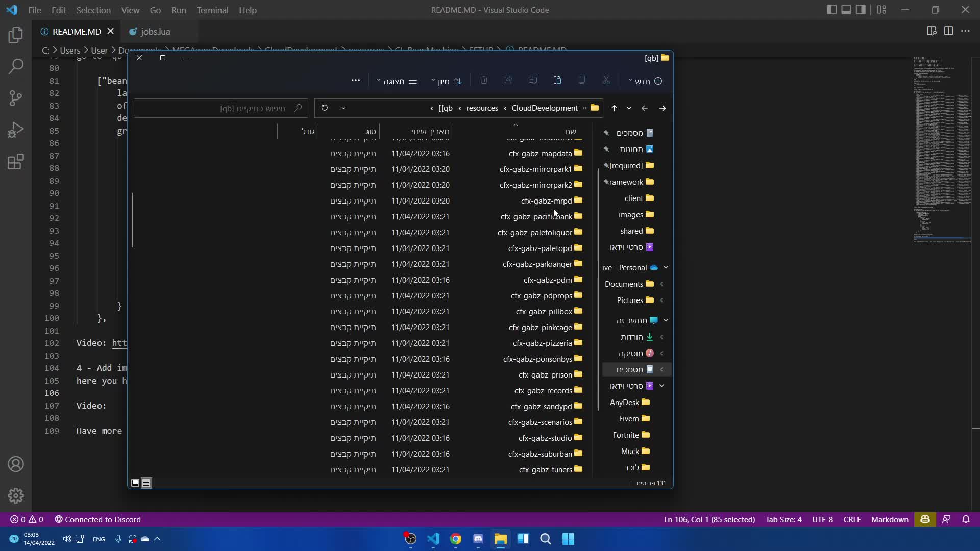Paste using the clipboard toolbar icon
The height and width of the screenshot is (551, 980).
tap(557, 80)
